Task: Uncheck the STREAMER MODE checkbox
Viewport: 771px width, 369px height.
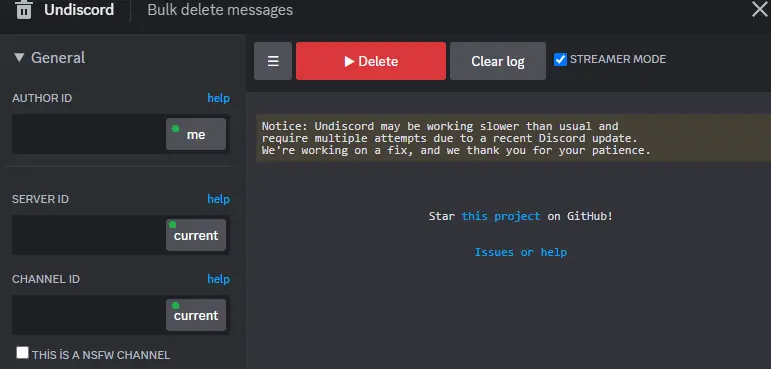Action: coord(560,59)
